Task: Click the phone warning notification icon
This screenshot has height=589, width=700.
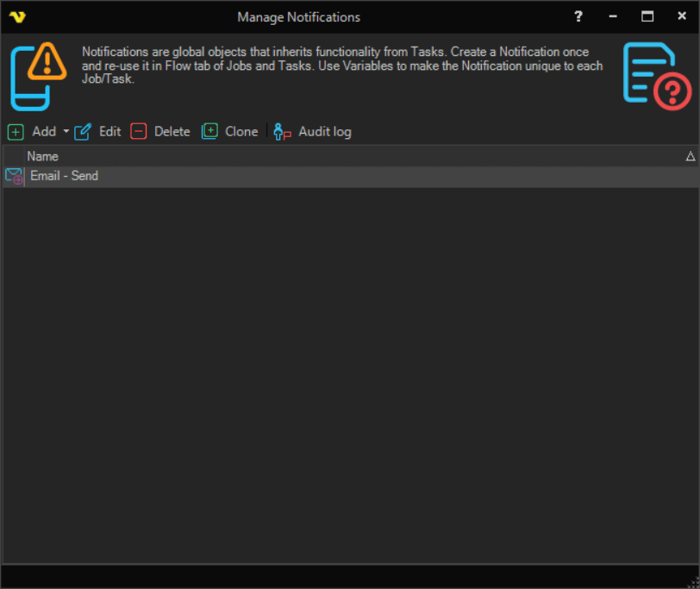Action: coord(40,75)
